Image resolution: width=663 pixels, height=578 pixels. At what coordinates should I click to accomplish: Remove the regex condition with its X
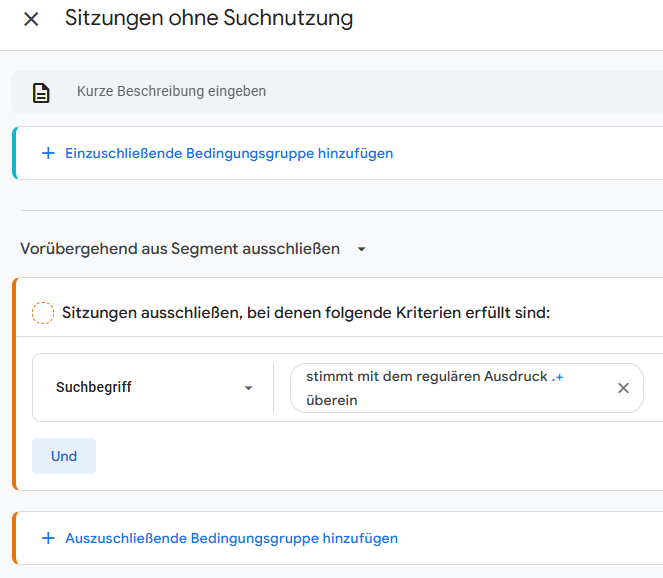(623, 388)
